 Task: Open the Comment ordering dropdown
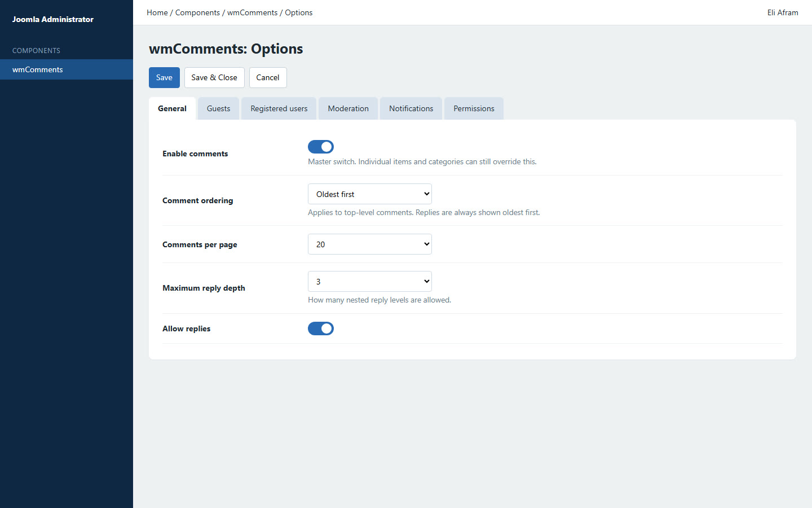click(370, 194)
